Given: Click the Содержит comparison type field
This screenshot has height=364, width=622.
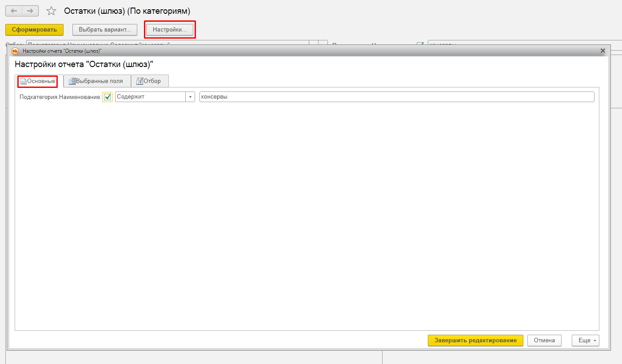Looking at the screenshot, I should pyautogui.click(x=150, y=97).
